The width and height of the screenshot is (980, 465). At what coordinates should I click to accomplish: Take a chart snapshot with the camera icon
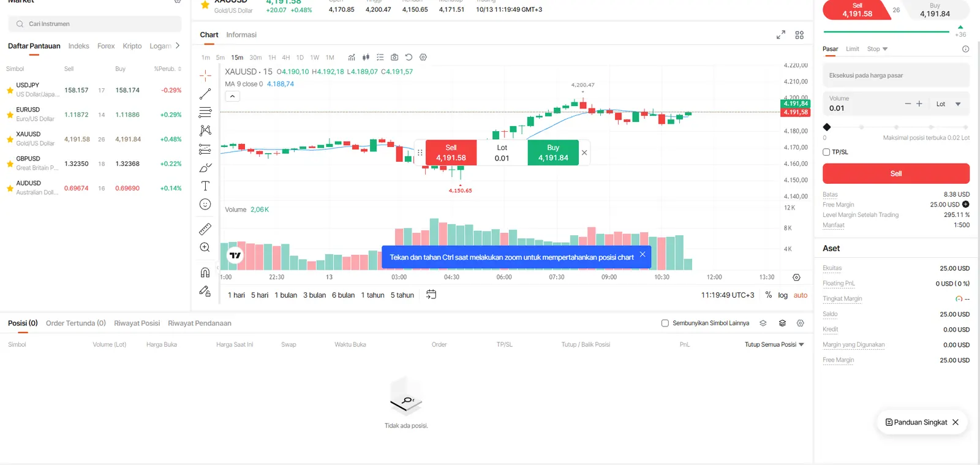(394, 58)
